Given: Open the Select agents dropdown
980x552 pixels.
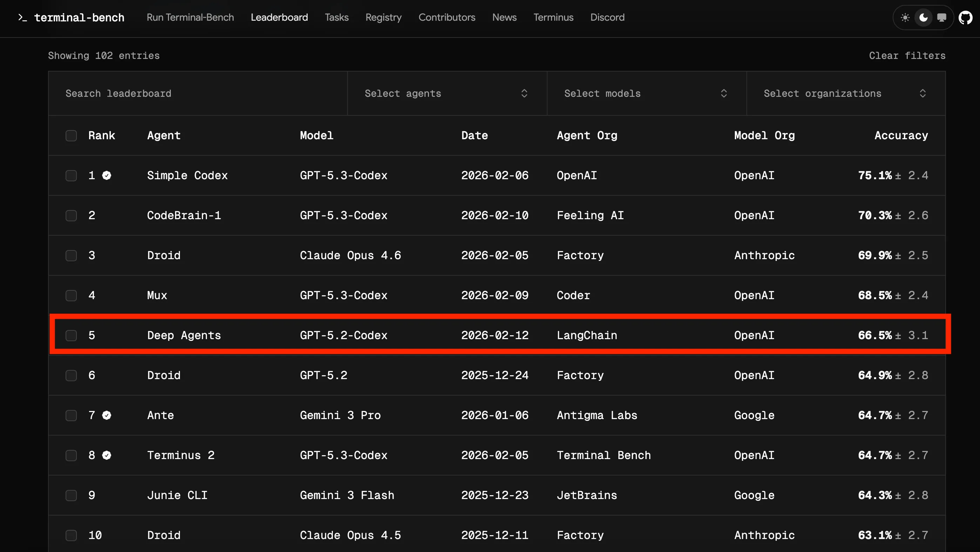Looking at the screenshot, I should point(447,93).
